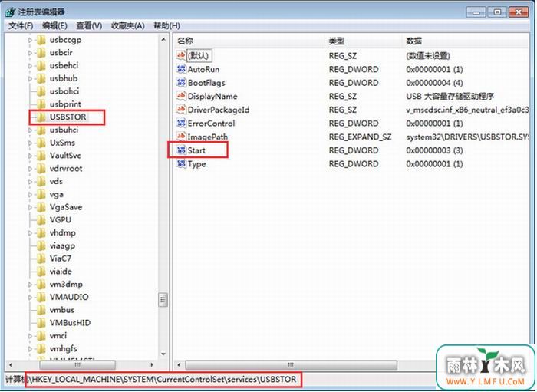
Task: Open the 帮助(H) menu
Action: (166, 25)
